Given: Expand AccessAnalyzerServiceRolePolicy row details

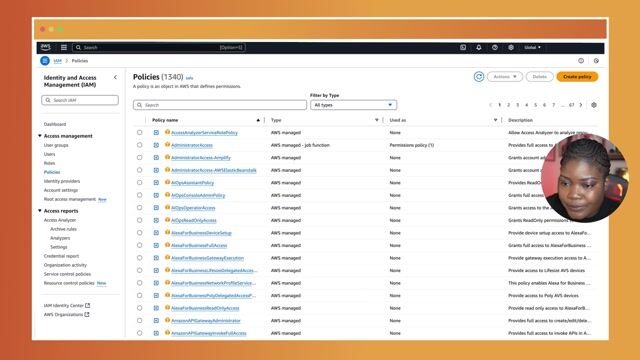Looking at the screenshot, I should point(156,133).
